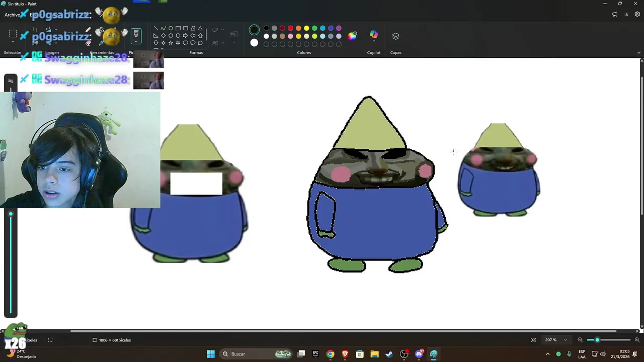Pick the Six-point star shape
Screen dimensions: 644x362
pyautogui.click(x=178, y=43)
